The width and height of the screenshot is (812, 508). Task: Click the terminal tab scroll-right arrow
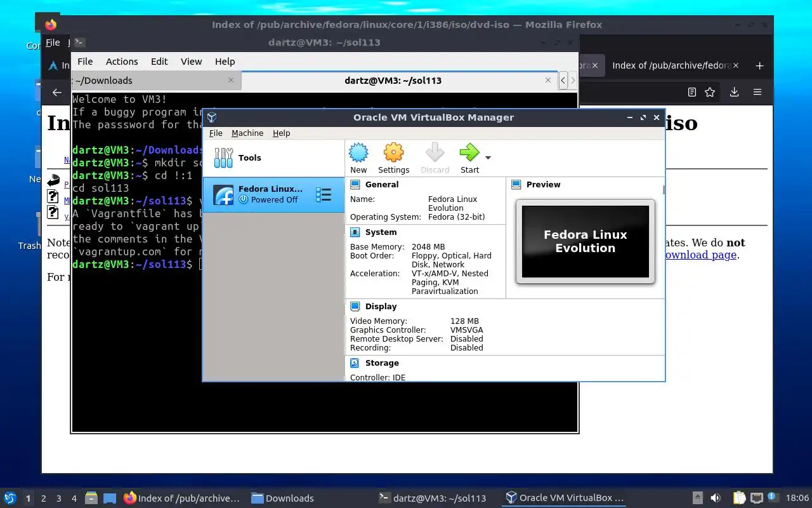pyautogui.click(x=573, y=80)
